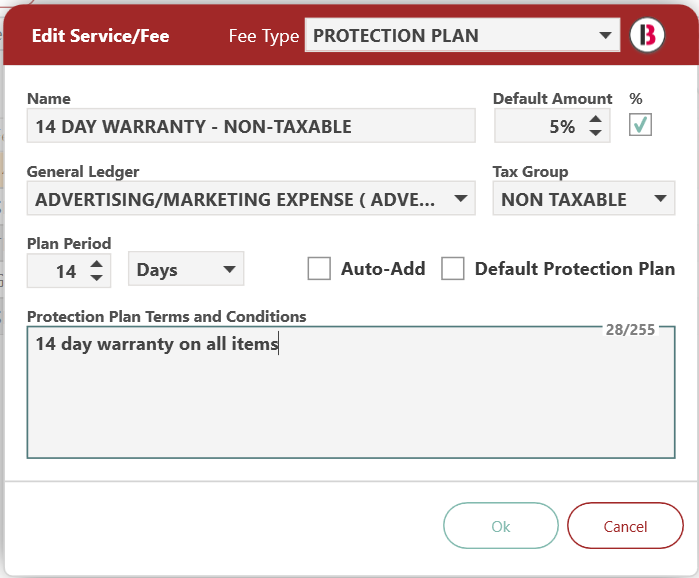The height and width of the screenshot is (578, 699).
Task: Confirm changes with the Ok button
Action: coord(501,526)
